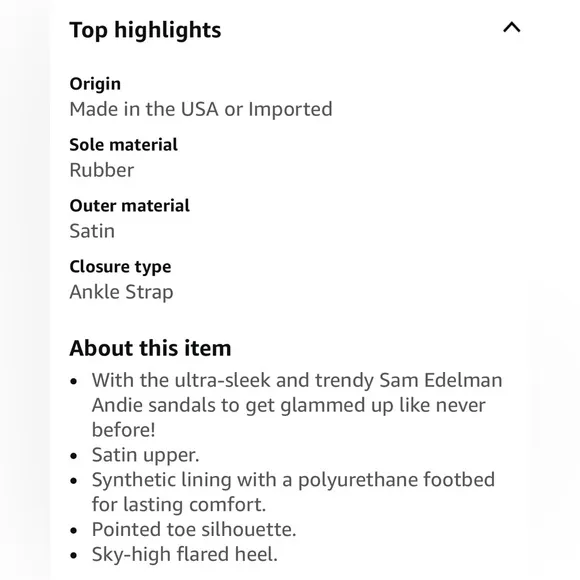Viewport: 580px width, 580px height.
Task: Click the Rubber value text
Action: pos(102,171)
